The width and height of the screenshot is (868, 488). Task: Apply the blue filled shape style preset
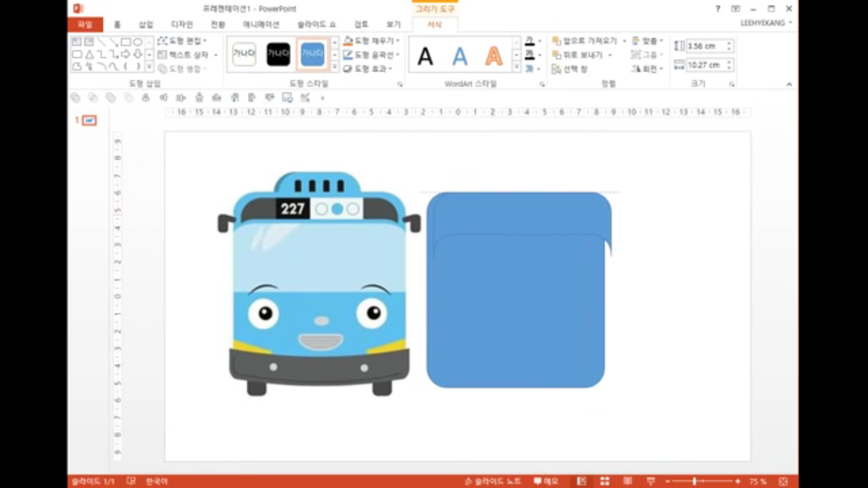coord(312,54)
